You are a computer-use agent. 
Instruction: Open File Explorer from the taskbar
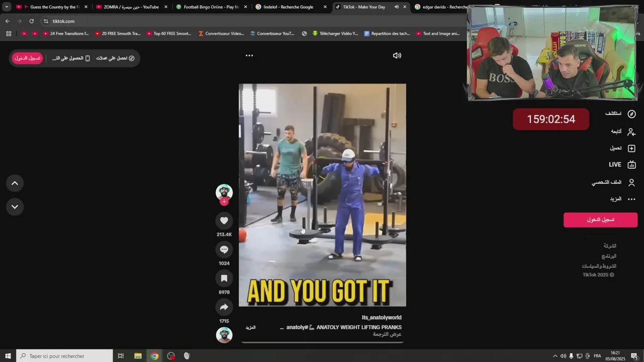tap(138, 356)
